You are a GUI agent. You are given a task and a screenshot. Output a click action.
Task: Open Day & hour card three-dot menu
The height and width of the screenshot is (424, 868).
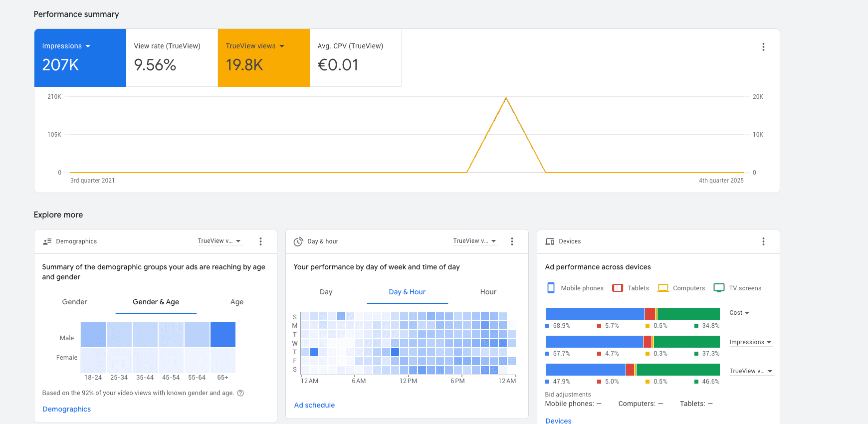click(512, 241)
